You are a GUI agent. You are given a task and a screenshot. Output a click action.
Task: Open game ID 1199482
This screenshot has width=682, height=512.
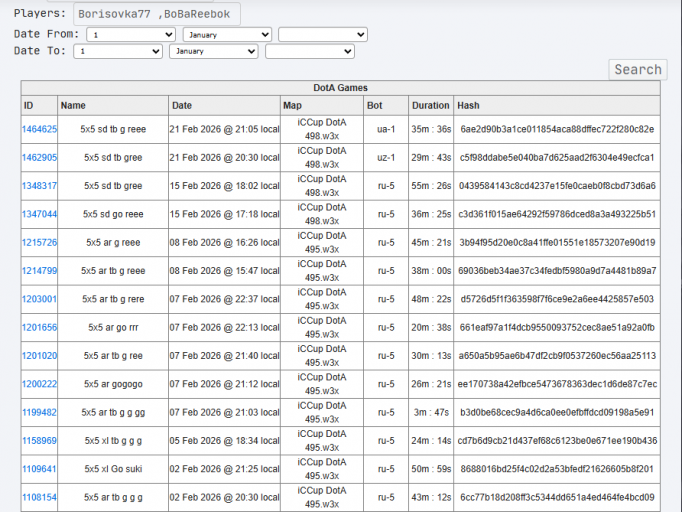click(39, 412)
